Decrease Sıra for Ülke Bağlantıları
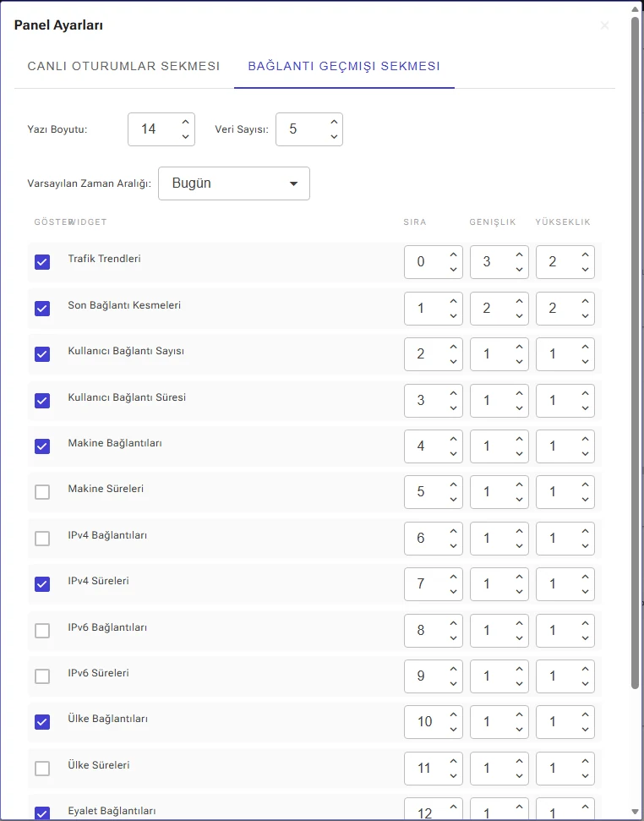Viewport: 644px width, 821px height. click(454, 730)
